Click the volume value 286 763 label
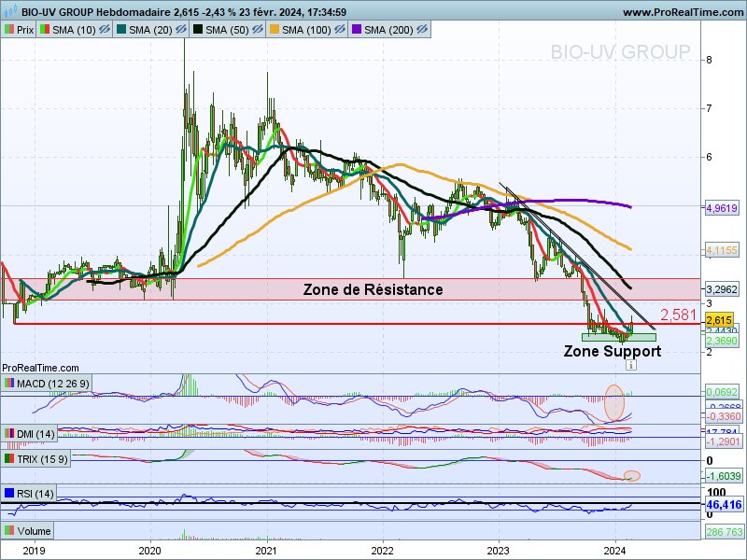The width and height of the screenshot is (747, 560). (x=724, y=532)
